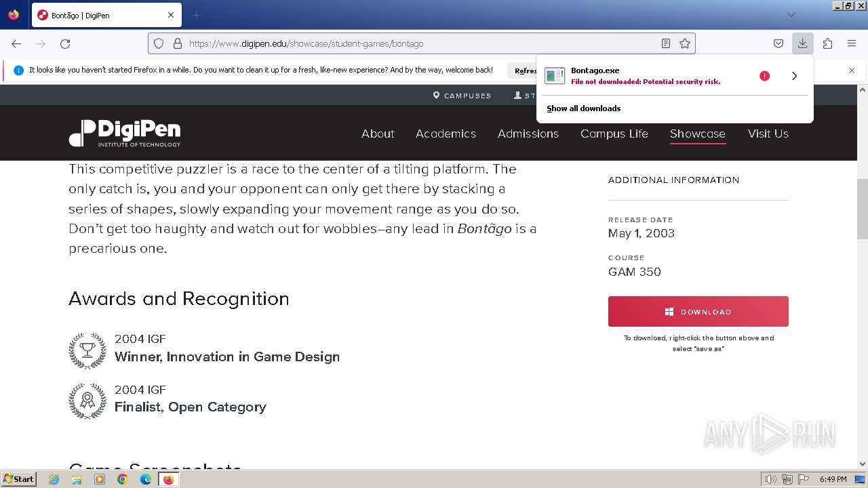
Task: Click the 'GAM 350' course text
Action: point(635,272)
